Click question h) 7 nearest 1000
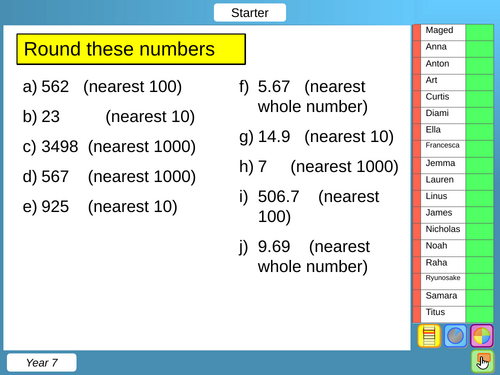The height and width of the screenshot is (375, 500). (x=319, y=167)
